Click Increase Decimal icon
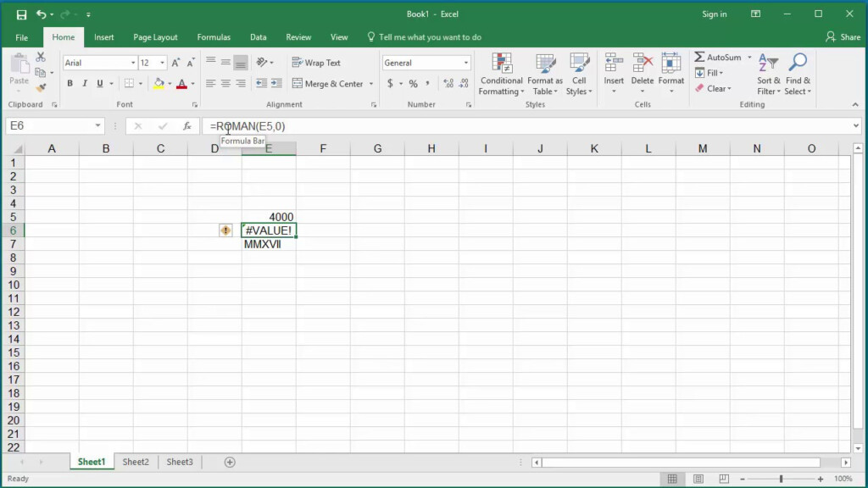 pos(448,84)
